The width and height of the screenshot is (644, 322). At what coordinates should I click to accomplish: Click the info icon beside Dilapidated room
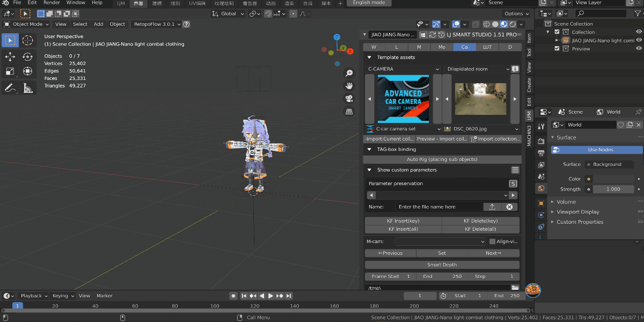pos(515,69)
